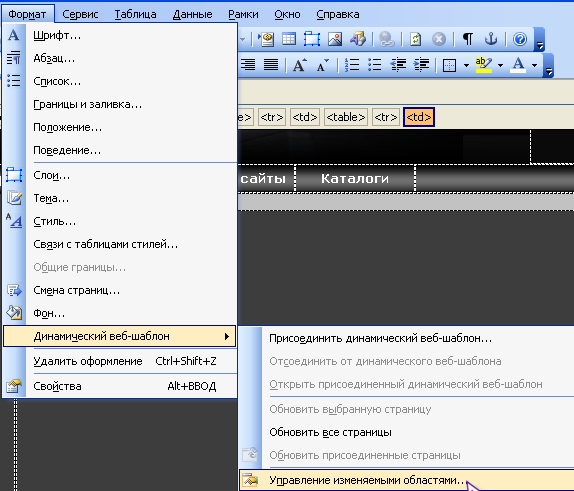Apply the font color A icon
The width and height of the screenshot is (574, 491).
[518, 65]
